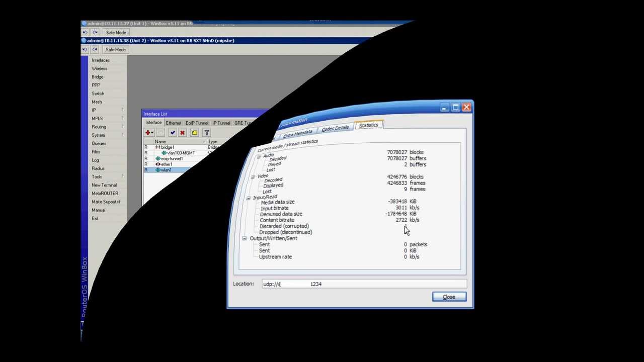Switch to Ethernet tab in Interface List
The height and width of the screenshot is (362, 644).
[174, 123]
